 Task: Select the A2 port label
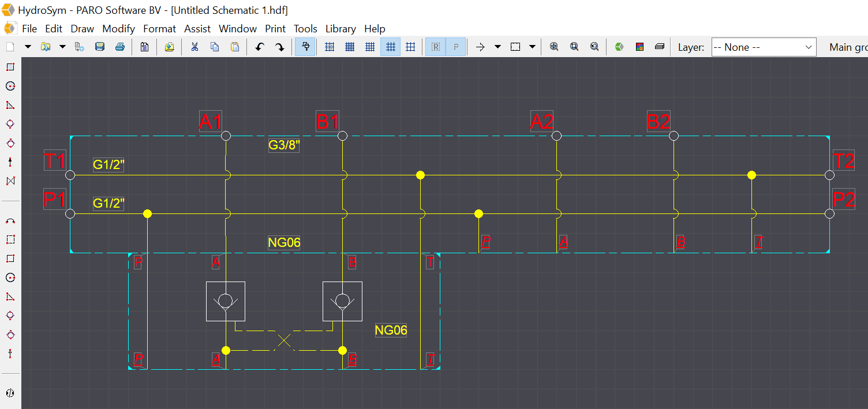541,121
